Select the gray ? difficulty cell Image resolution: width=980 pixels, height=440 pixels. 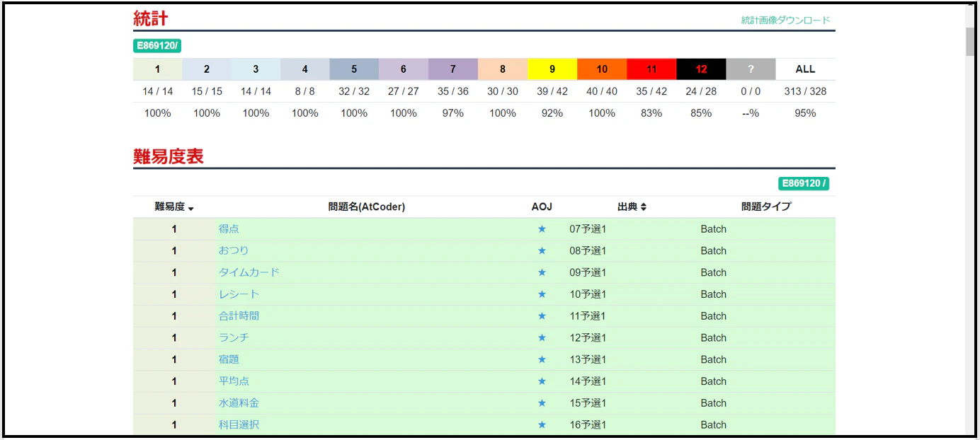pyautogui.click(x=751, y=69)
